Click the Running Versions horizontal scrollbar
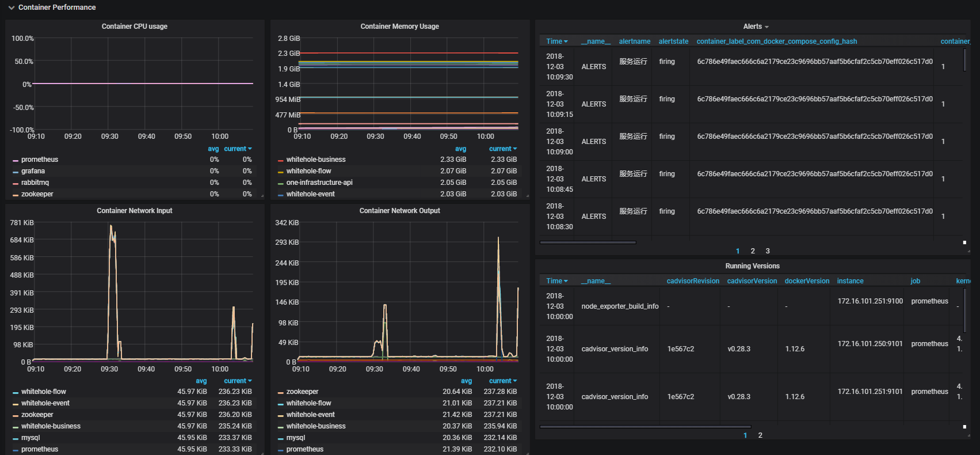 pos(645,427)
